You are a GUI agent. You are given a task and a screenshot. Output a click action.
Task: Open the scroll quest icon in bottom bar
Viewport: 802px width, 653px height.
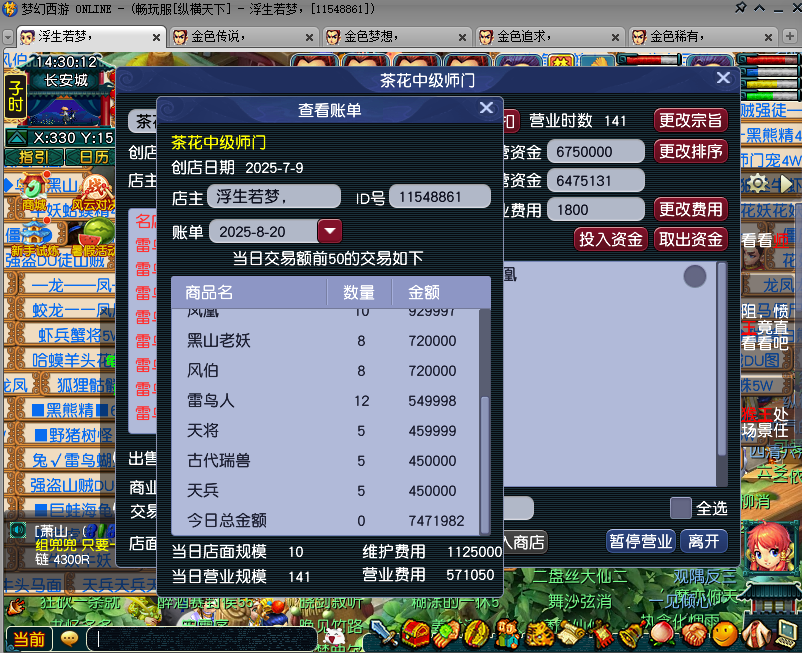pyautogui.click(x=570, y=634)
